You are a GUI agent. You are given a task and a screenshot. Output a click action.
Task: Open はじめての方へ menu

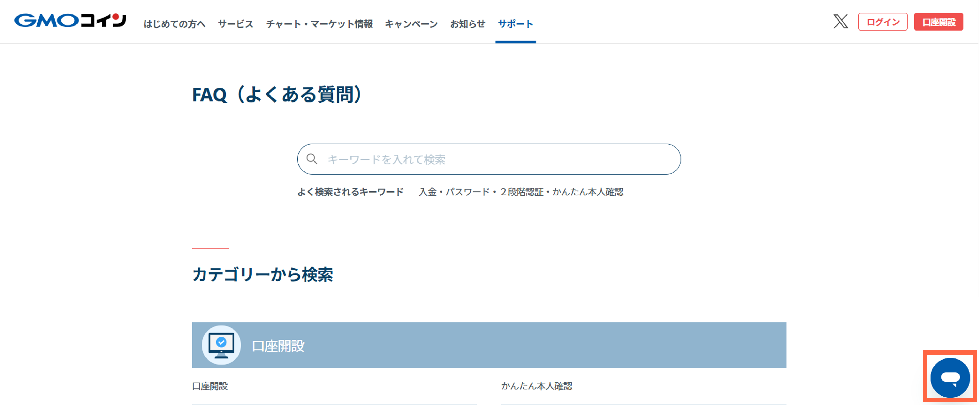(x=174, y=24)
